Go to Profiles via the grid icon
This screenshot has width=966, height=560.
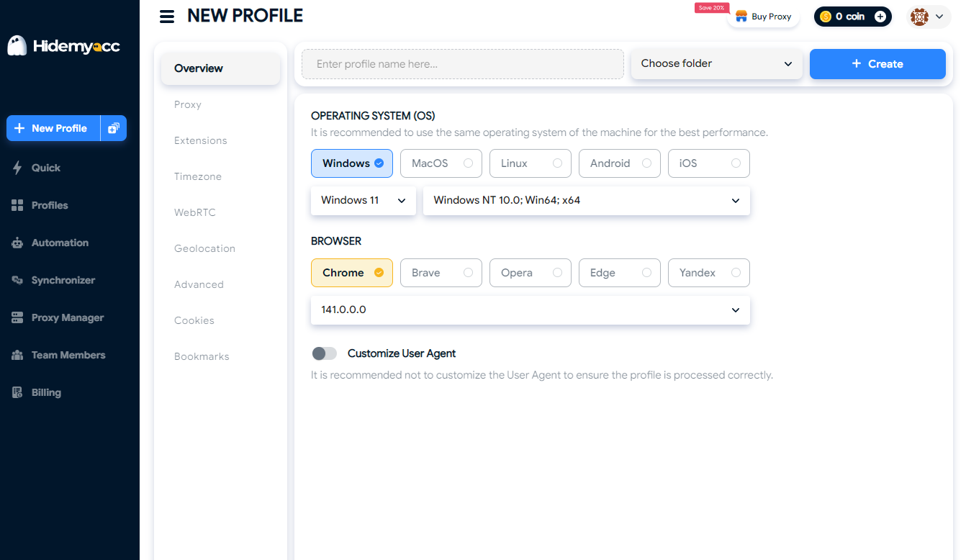point(18,205)
